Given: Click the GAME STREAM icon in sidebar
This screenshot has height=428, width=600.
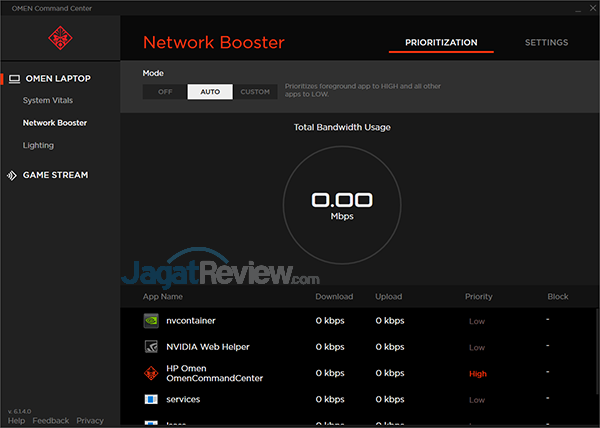Looking at the screenshot, I should pos(11,175).
